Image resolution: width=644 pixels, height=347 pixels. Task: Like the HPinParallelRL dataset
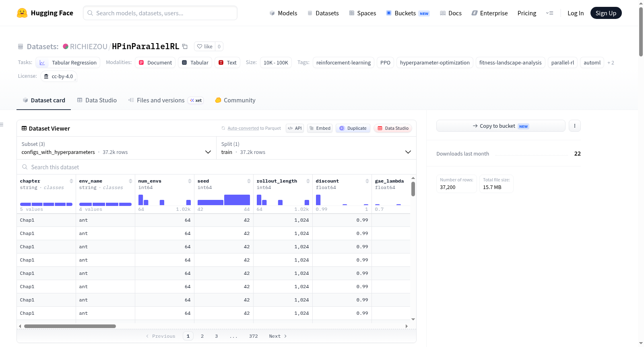pos(205,46)
